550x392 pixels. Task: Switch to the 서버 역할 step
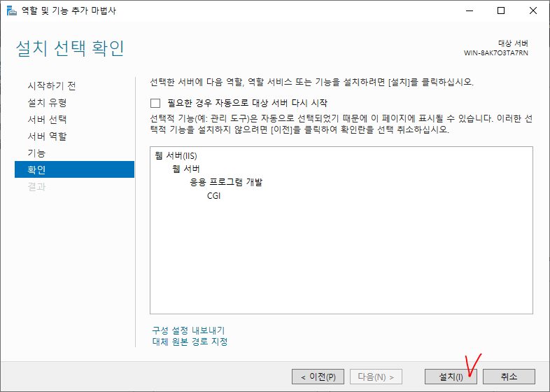(x=47, y=136)
